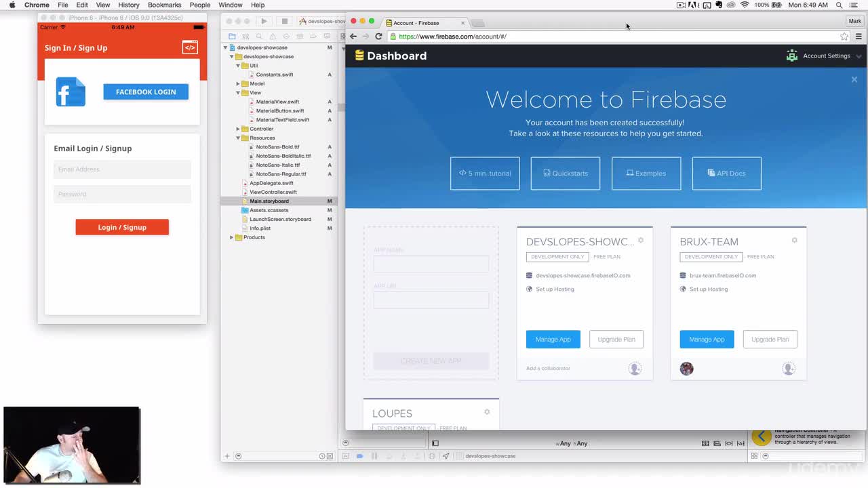
Task: Open the History menu
Action: click(129, 5)
